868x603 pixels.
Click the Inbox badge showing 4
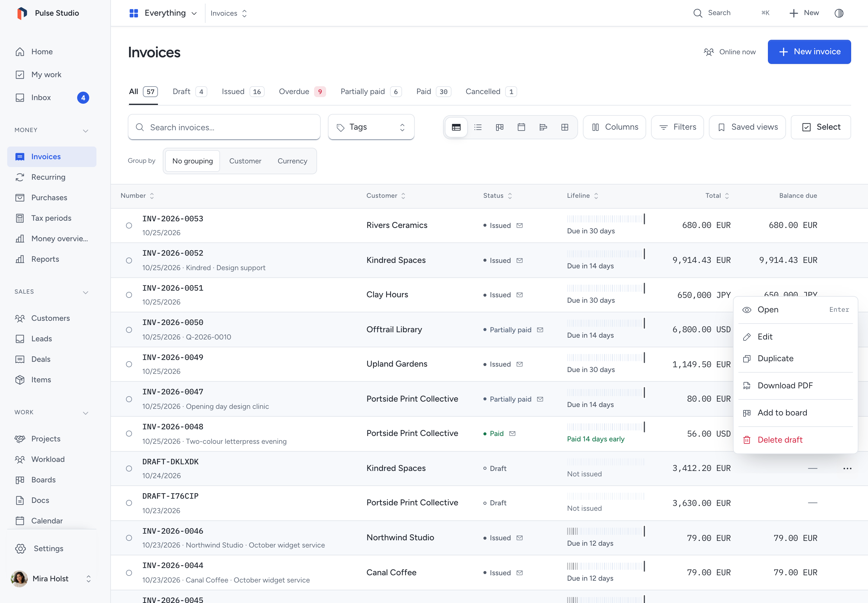83,98
